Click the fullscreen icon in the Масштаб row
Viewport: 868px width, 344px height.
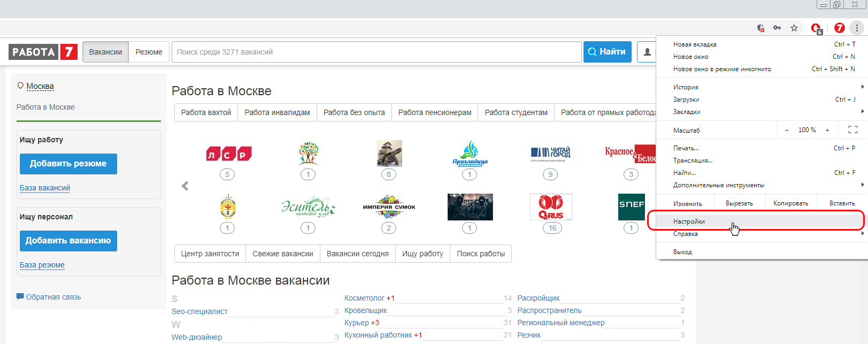point(852,130)
